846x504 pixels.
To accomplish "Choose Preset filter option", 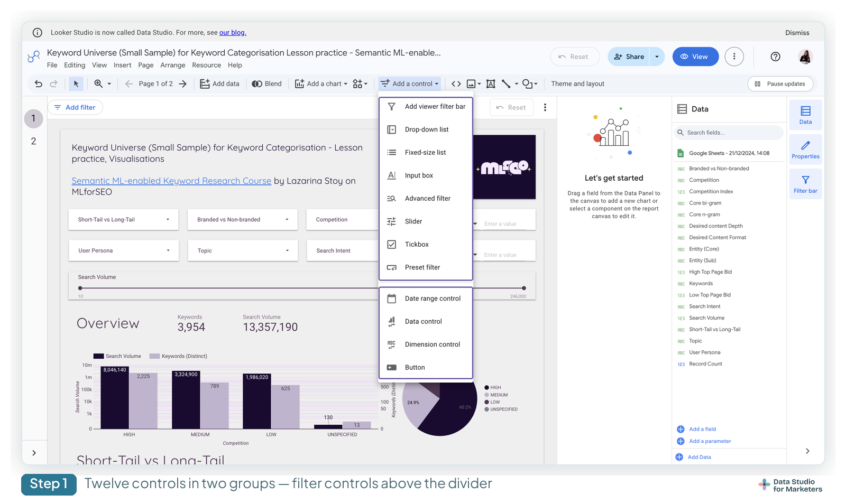I will coord(426,267).
